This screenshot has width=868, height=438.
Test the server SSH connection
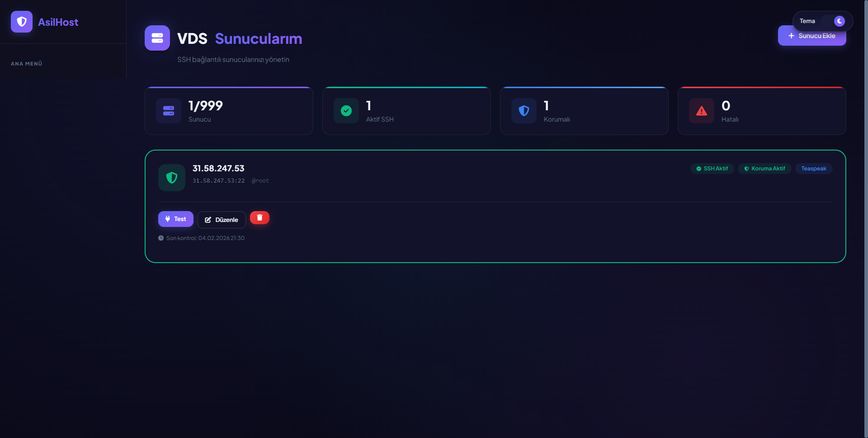[176, 219]
